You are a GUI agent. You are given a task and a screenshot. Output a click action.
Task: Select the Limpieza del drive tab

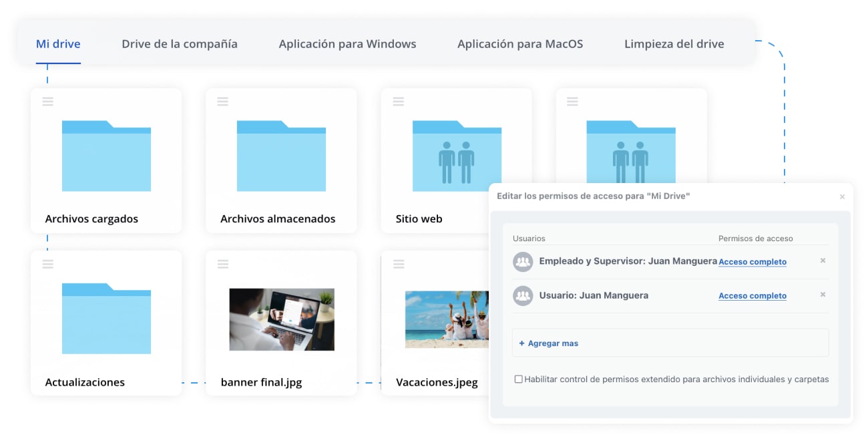coord(674,44)
